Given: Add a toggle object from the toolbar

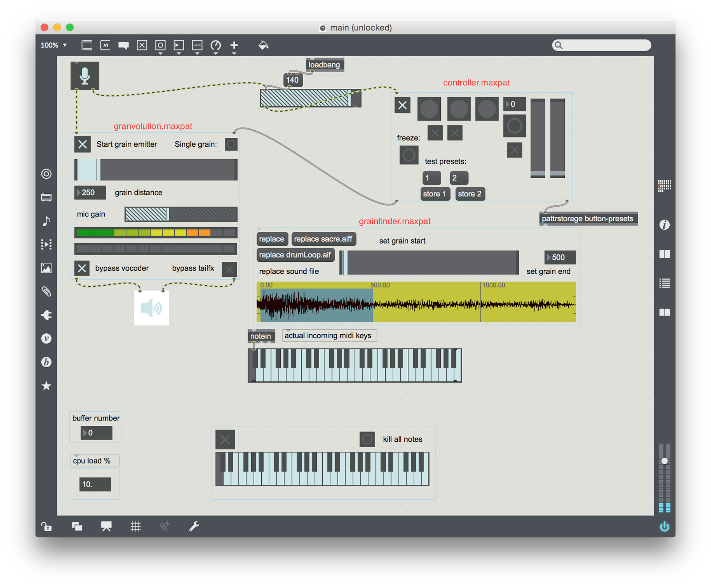Looking at the screenshot, I should 142,45.
